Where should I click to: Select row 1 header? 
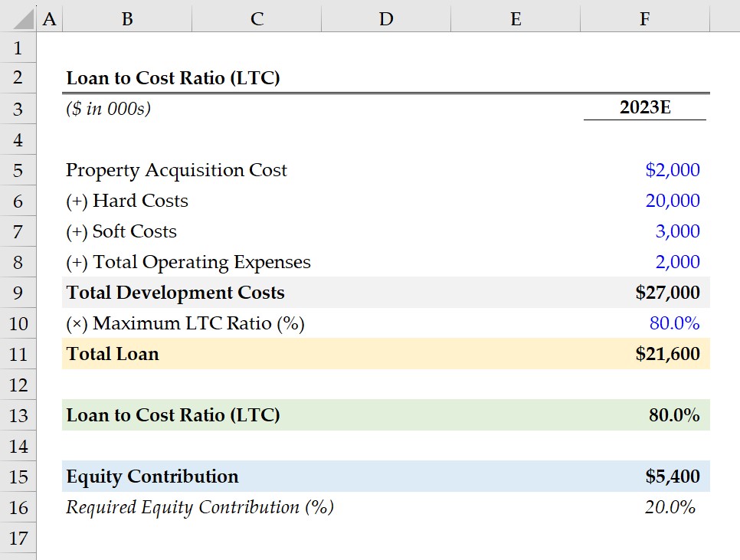coord(18,47)
